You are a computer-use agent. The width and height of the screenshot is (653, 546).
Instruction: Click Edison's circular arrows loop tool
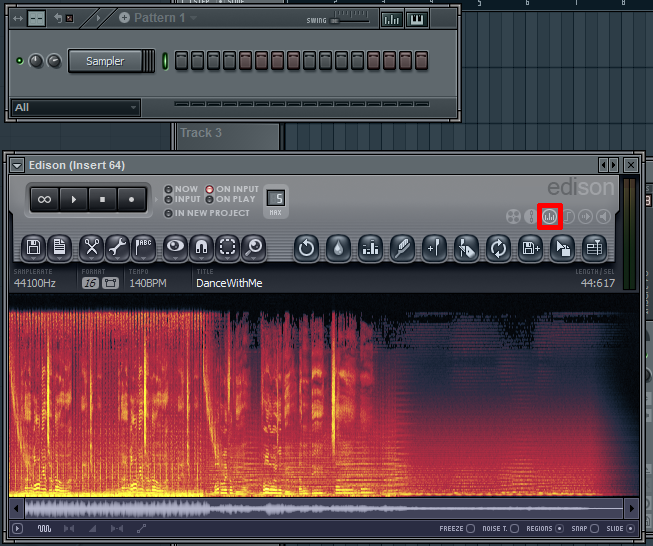coord(498,249)
